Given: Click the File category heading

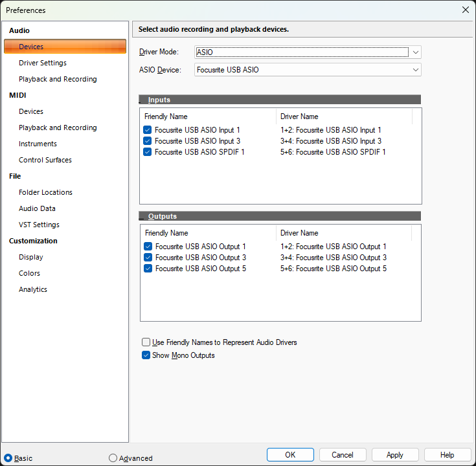Looking at the screenshot, I should click(x=15, y=176).
